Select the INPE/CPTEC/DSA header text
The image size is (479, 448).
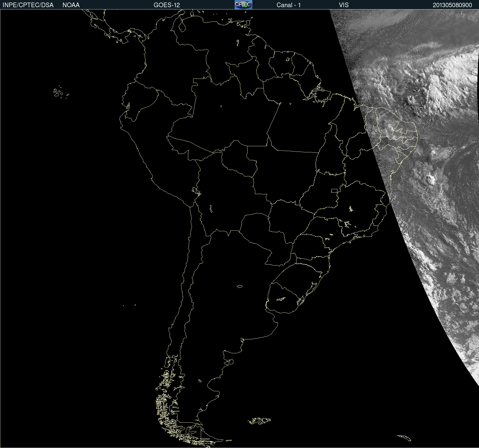[x=28, y=5]
